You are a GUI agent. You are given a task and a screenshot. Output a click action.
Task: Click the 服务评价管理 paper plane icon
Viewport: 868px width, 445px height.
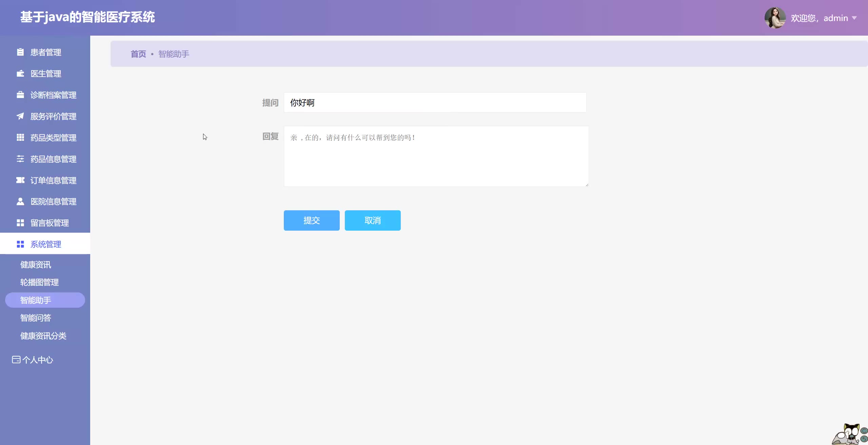pos(20,116)
